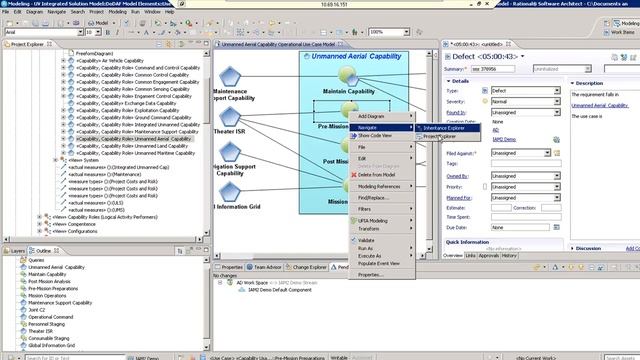
Task: Open the font name Arial dropdown
Action: (x=80, y=32)
